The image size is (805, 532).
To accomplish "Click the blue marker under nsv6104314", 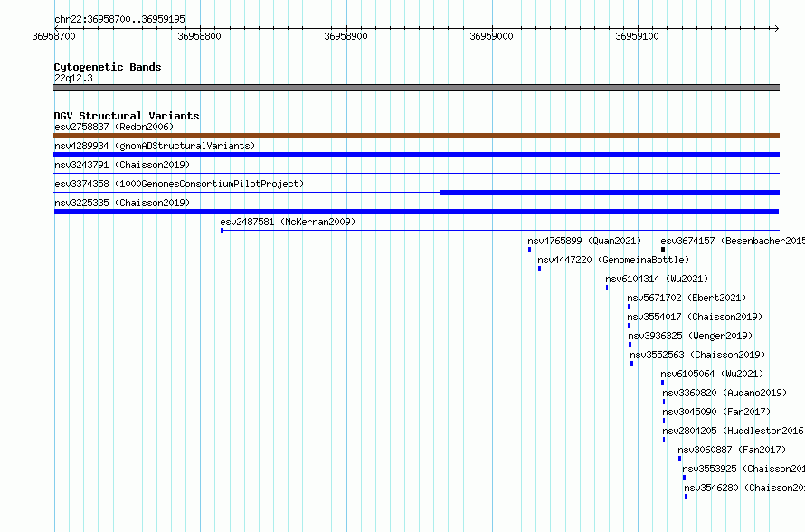I will (607, 288).
